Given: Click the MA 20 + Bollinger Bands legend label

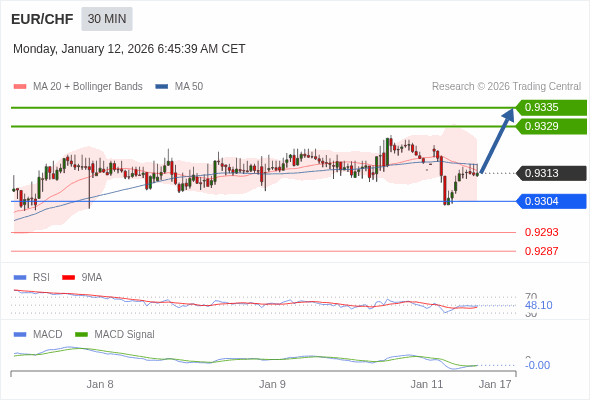Looking at the screenshot, I should click(88, 87).
